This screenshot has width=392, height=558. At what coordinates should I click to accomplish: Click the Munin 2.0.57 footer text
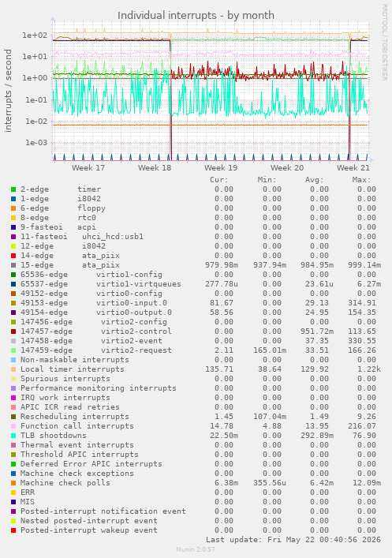pyautogui.click(x=196, y=549)
